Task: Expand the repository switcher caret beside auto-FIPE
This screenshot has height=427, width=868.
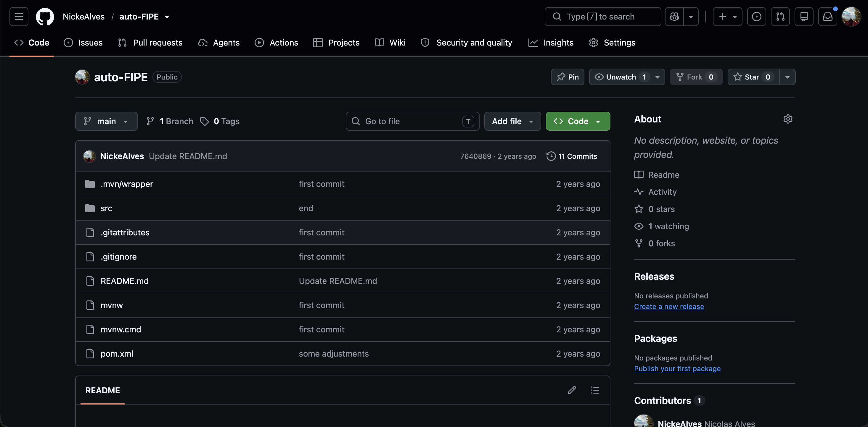Action: pos(167,17)
